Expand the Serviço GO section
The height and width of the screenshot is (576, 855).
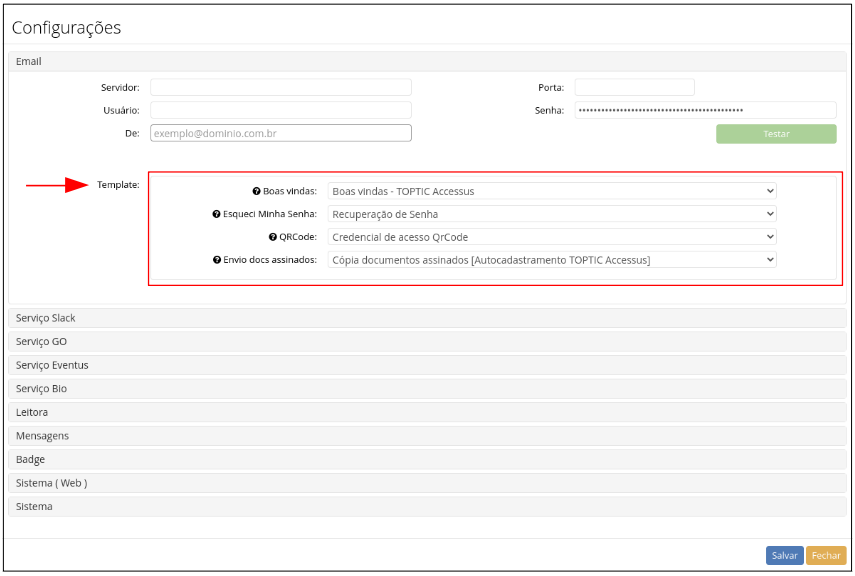427,342
